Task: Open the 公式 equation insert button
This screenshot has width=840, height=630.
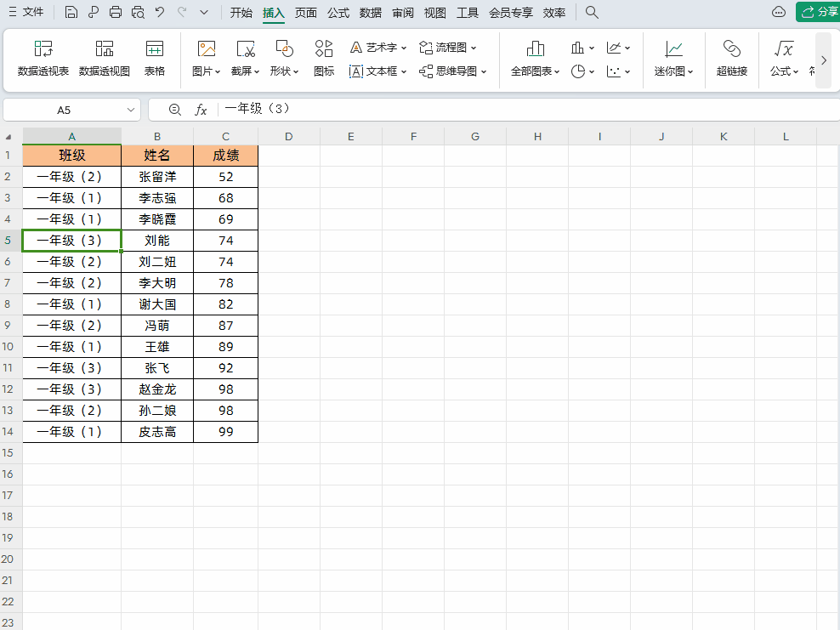Action: pyautogui.click(x=784, y=59)
